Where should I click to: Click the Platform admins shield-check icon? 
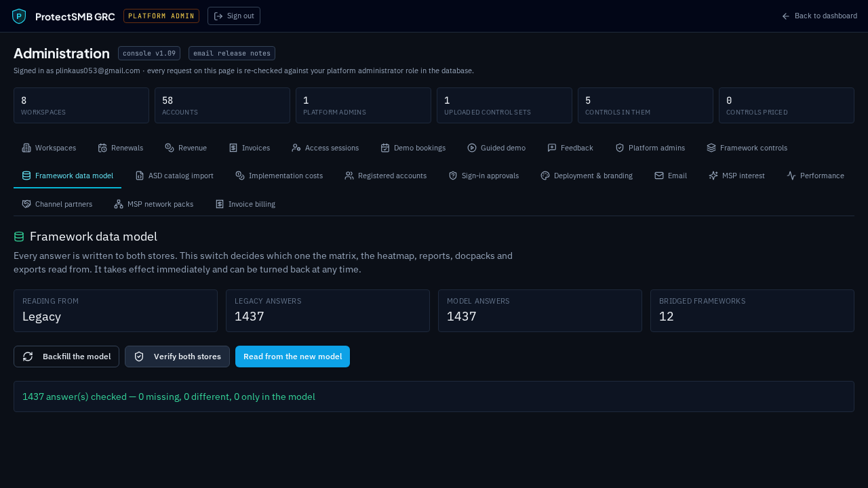pos(620,148)
